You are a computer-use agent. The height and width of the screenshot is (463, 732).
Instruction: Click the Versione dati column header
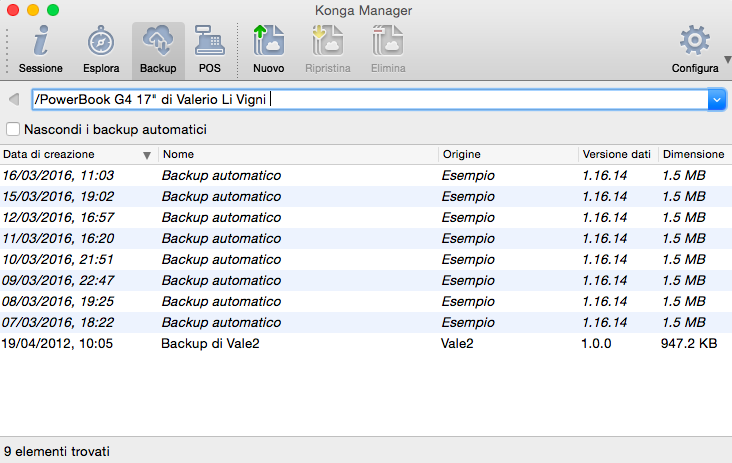click(616, 155)
